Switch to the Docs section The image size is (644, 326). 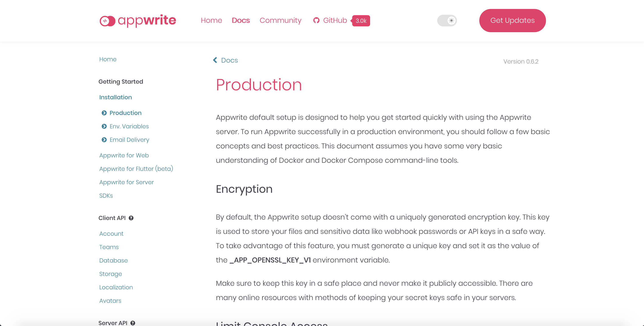[241, 21]
